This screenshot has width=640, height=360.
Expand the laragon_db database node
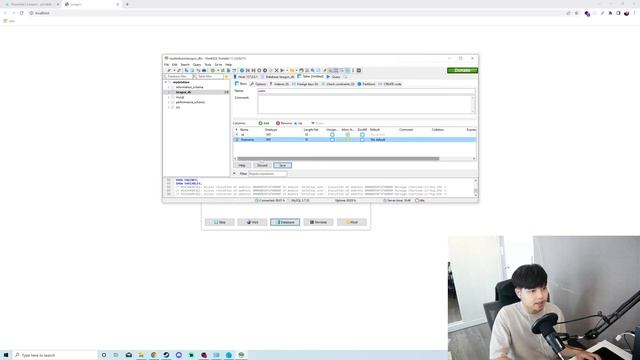tap(169, 92)
